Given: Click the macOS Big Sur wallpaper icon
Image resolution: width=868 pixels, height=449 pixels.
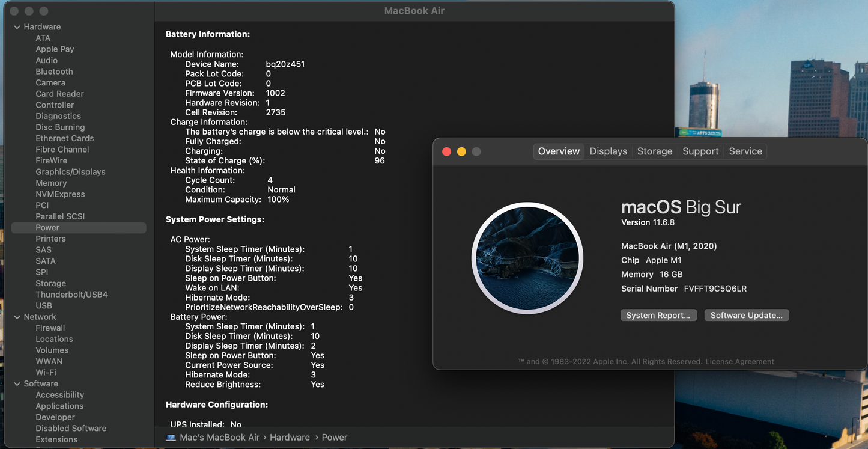Looking at the screenshot, I should click(527, 258).
